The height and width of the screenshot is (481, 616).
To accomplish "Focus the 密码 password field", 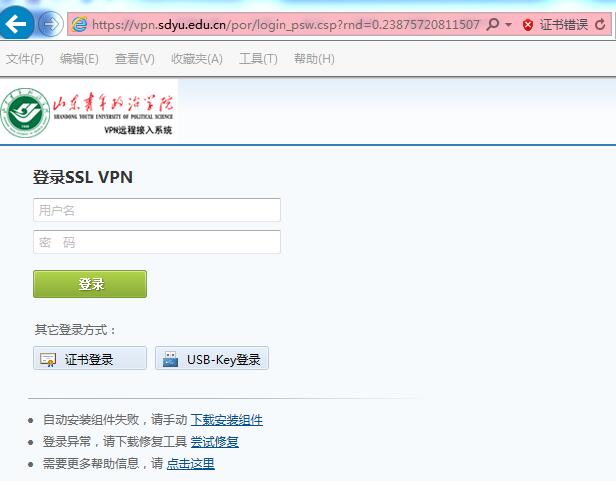I will pos(157,242).
